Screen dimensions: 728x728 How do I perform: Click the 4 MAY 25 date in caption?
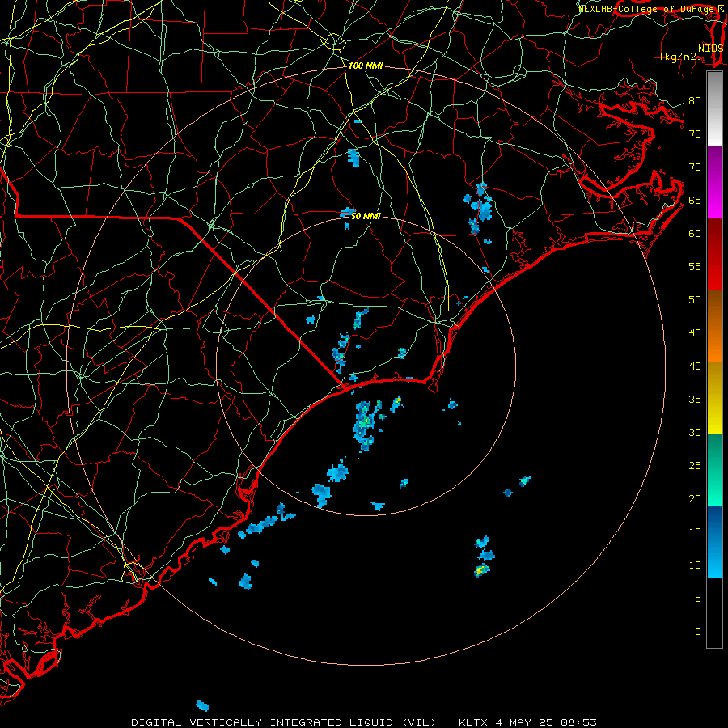524,722
